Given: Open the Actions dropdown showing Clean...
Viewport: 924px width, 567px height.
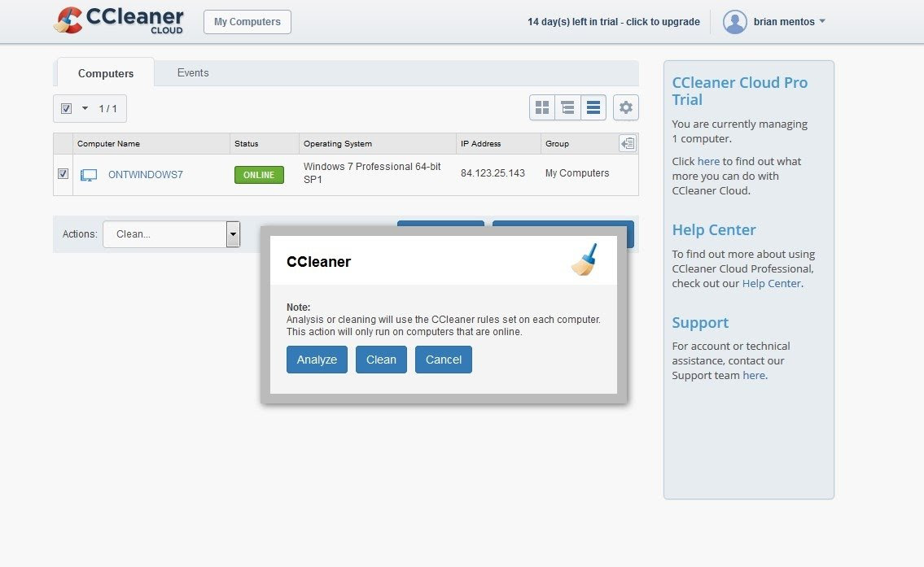Looking at the screenshot, I should pyautogui.click(x=172, y=233).
